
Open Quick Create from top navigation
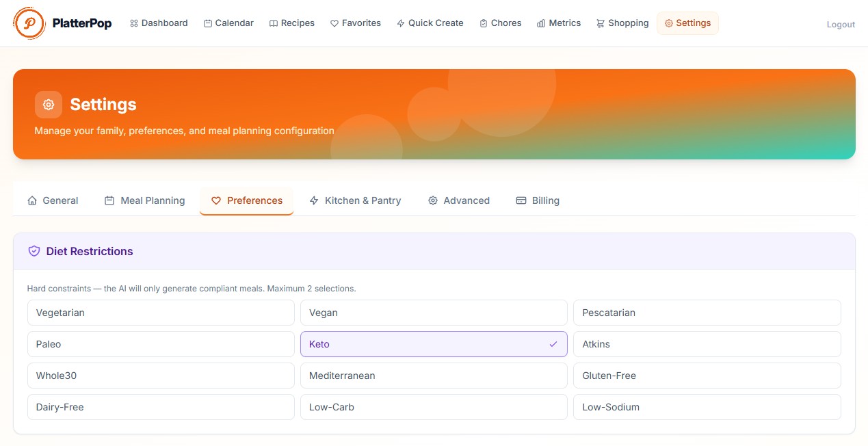coord(430,23)
